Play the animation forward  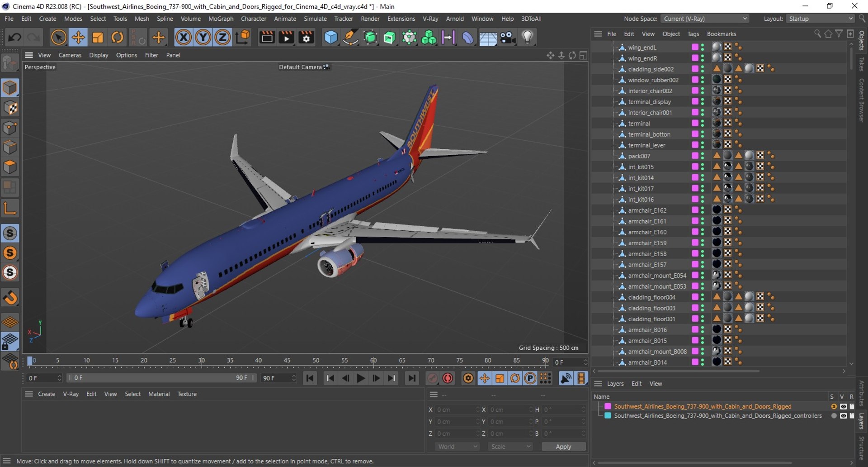pos(361,378)
